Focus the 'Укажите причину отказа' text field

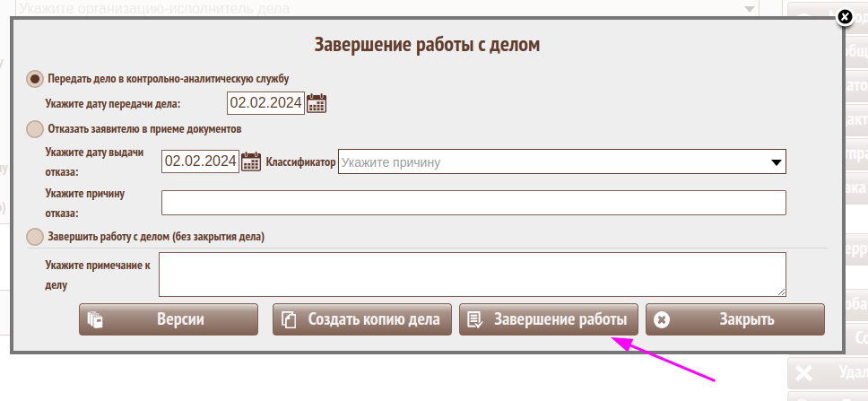click(x=473, y=203)
